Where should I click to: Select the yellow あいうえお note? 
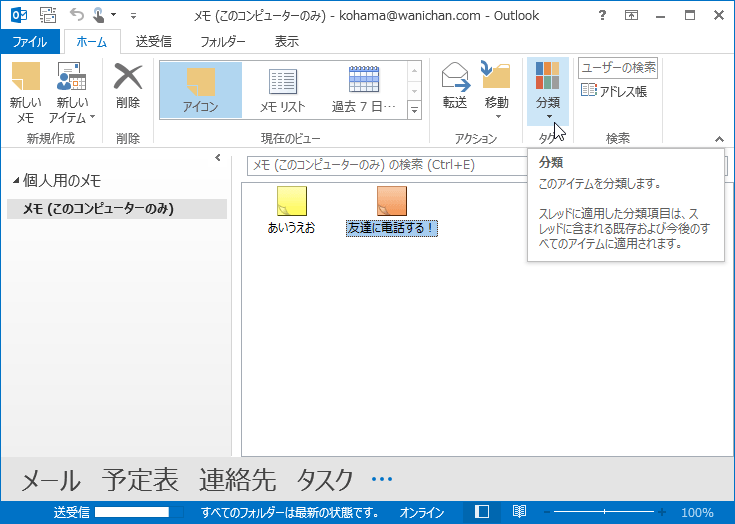coord(292,210)
